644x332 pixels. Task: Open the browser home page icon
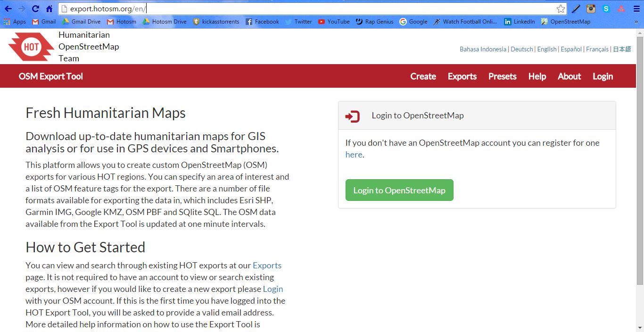pyautogui.click(x=49, y=8)
